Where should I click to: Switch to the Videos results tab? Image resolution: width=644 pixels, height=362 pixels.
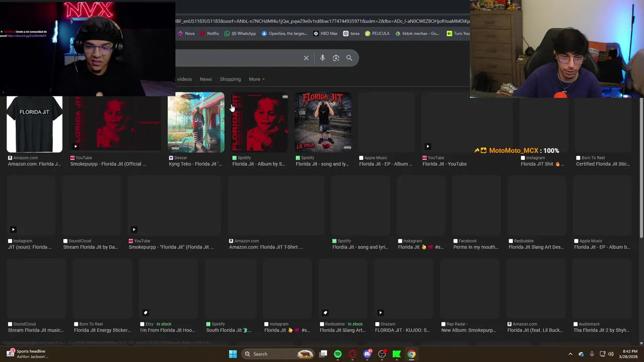click(x=184, y=79)
